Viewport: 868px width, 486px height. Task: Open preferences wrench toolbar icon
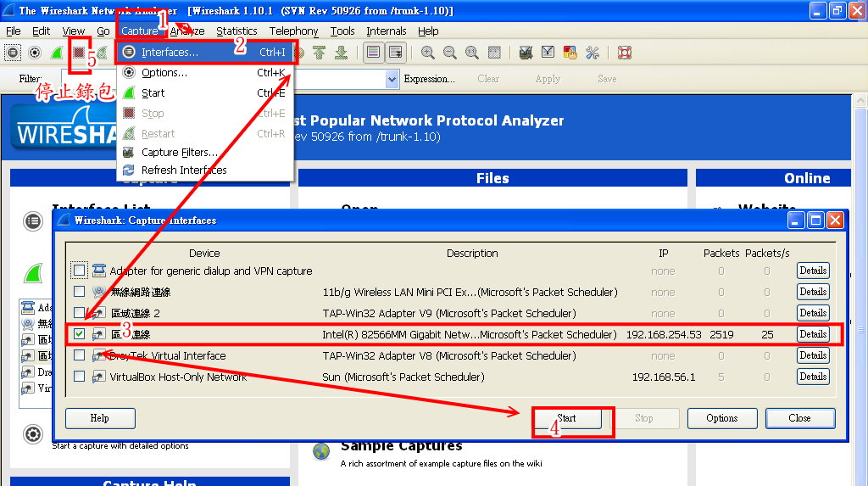point(592,53)
